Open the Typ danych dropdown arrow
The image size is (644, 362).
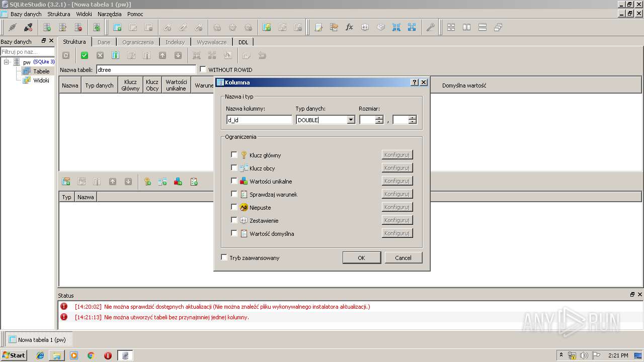pyautogui.click(x=351, y=120)
